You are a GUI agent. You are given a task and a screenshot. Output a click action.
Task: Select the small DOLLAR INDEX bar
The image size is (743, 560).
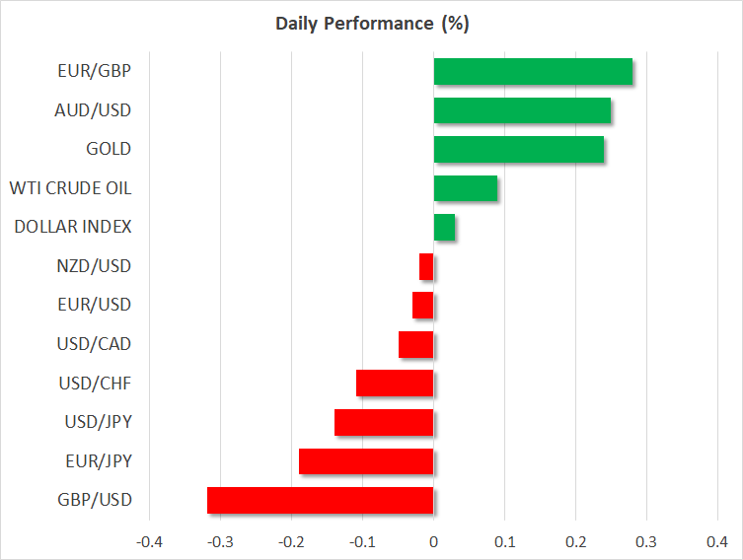pos(444,228)
